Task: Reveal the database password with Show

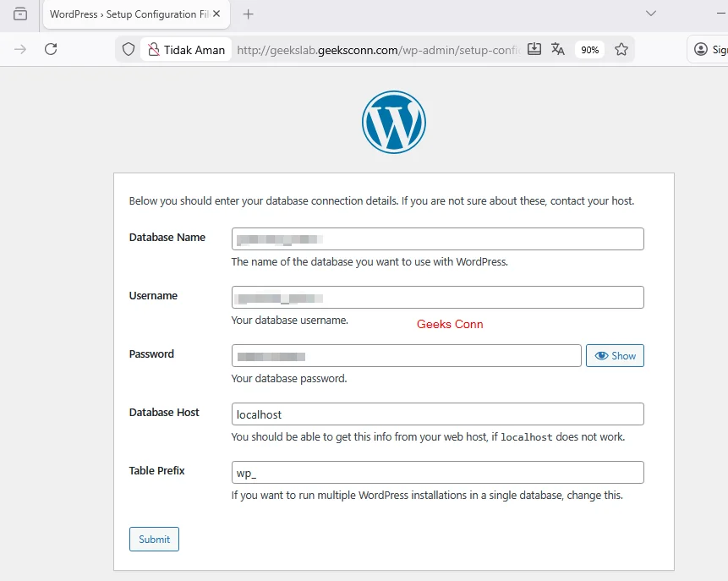Action: 615,355
